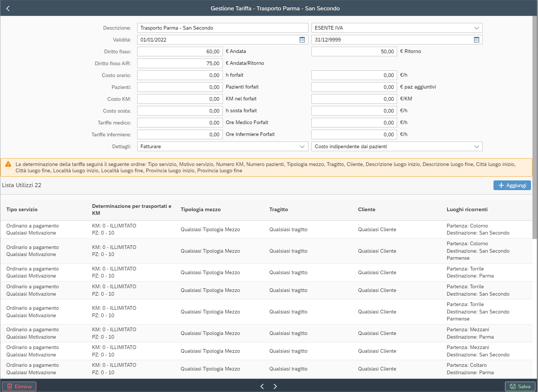Image resolution: width=538 pixels, height=392 pixels.
Task: Click the Aggiungi button
Action: tap(512, 185)
